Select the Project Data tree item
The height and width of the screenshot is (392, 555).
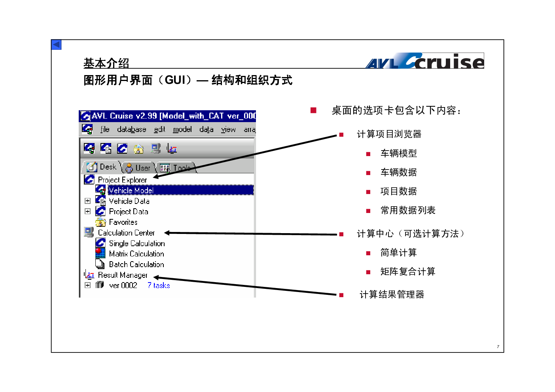pos(129,212)
